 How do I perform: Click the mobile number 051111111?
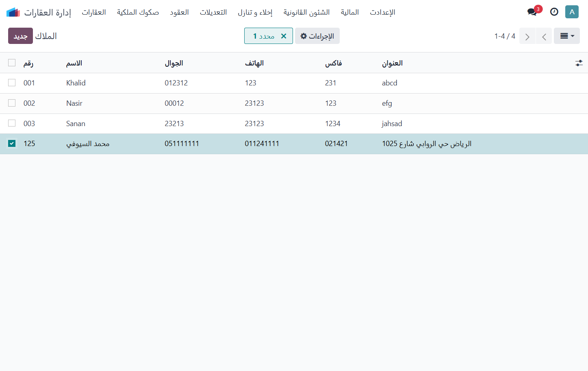tap(182, 144)
